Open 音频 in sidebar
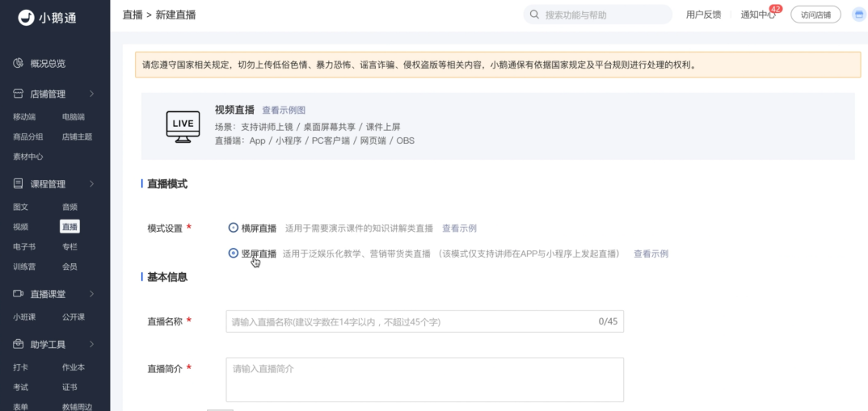This screenshot has width=868, height=411. (70, 207)
